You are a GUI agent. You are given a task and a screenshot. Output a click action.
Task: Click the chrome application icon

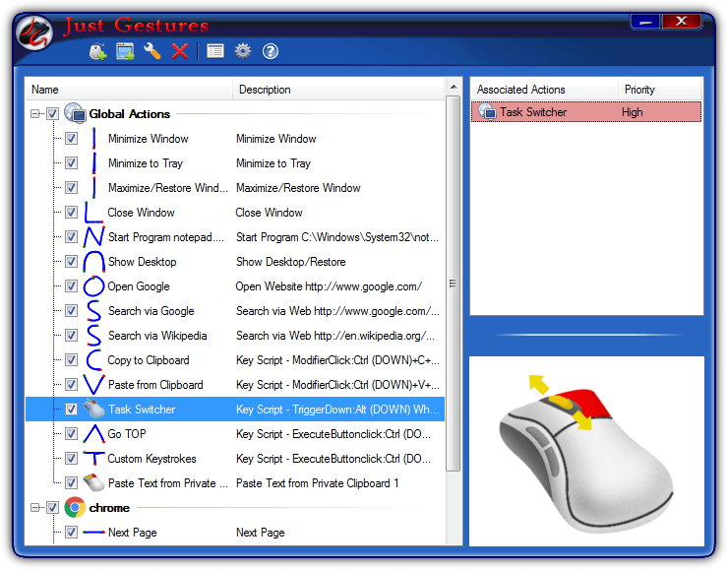coord(75,507)
